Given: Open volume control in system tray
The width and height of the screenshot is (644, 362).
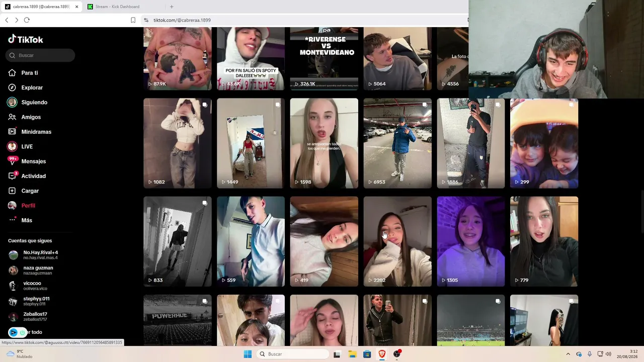Looking at the screenshot, I should [608, 354].
